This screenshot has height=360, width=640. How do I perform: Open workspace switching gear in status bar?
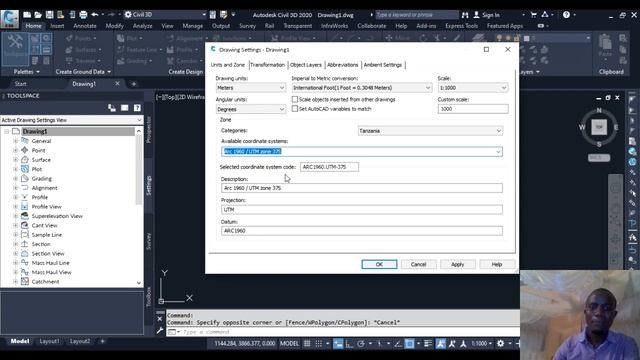coord(501,344)
